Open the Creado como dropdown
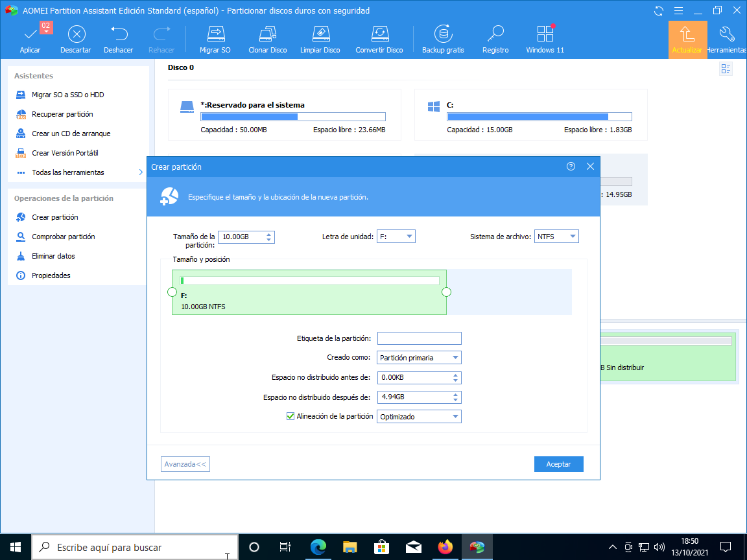The image size is (747, 560). click(x=420, y=358)
